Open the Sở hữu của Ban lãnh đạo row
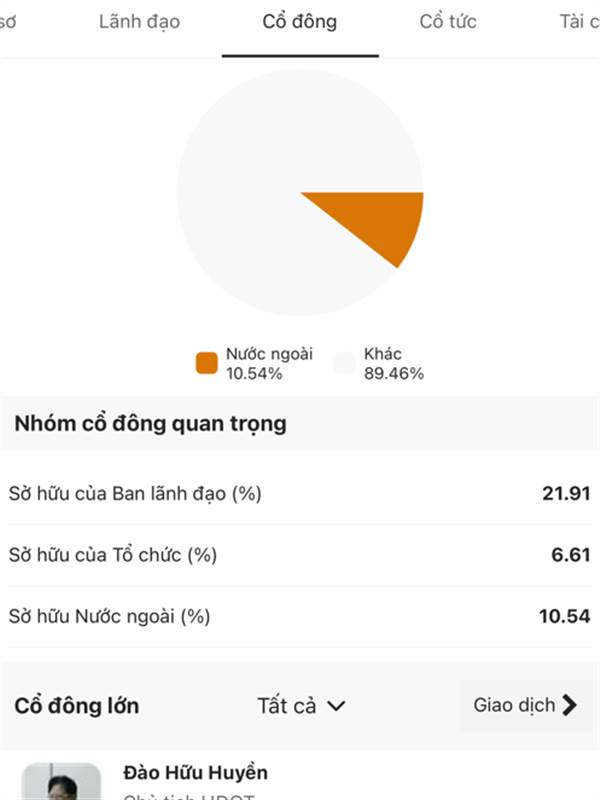 pyautogui.click(x=299, y=493)
